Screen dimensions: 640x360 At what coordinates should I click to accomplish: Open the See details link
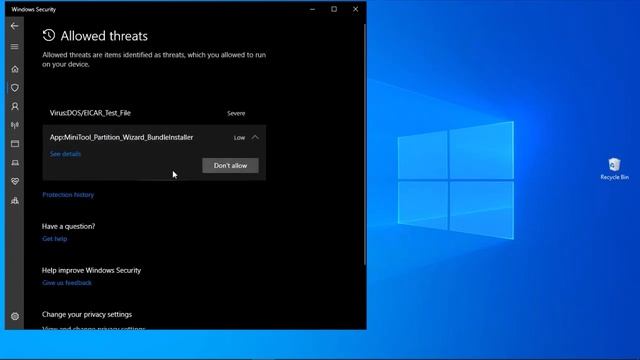pyautogui.click(x=65, y=154)
